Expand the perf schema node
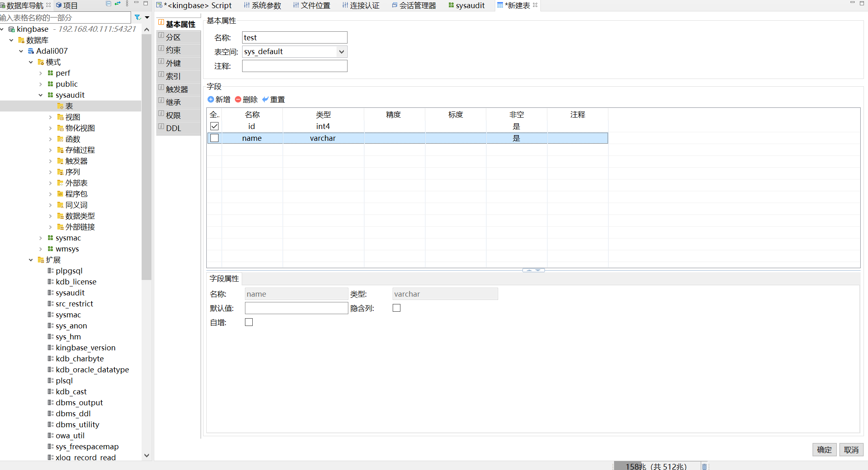 (40, 73)
